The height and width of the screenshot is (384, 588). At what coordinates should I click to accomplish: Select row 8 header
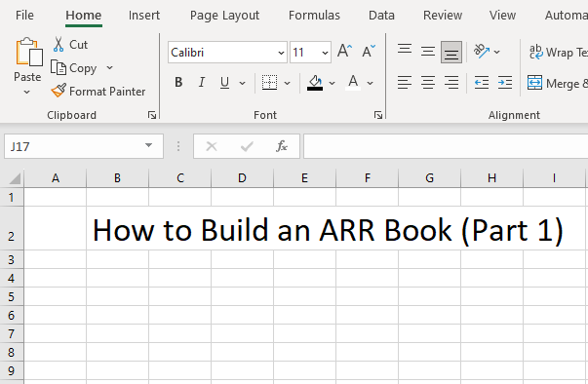click(x=12, y=352)
